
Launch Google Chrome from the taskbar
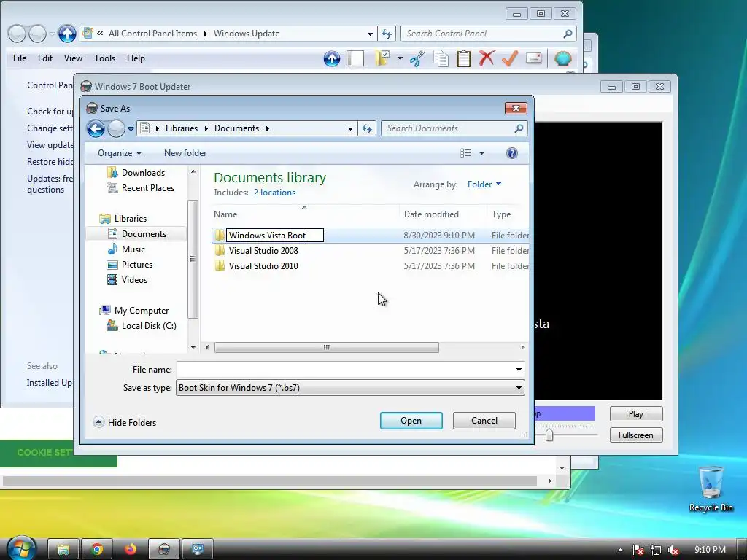pyautogui.click(x=97, y=549)
